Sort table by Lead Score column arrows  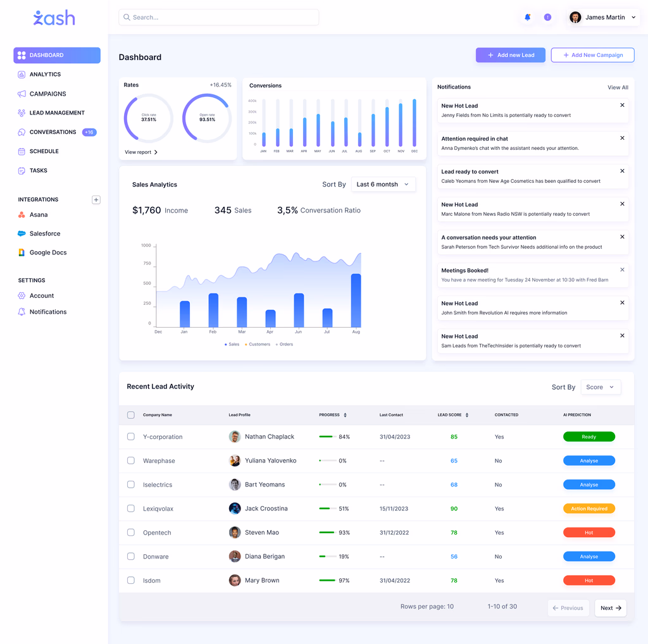pos(466,415)
